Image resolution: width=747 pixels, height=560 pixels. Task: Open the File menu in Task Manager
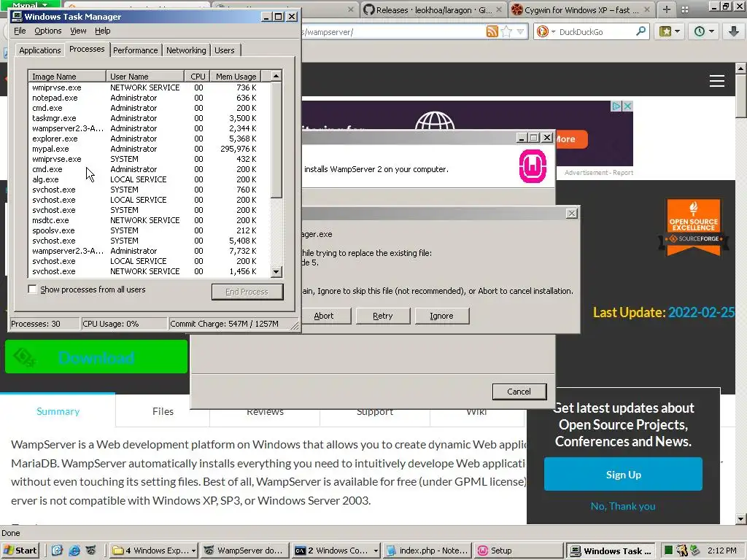20,31
